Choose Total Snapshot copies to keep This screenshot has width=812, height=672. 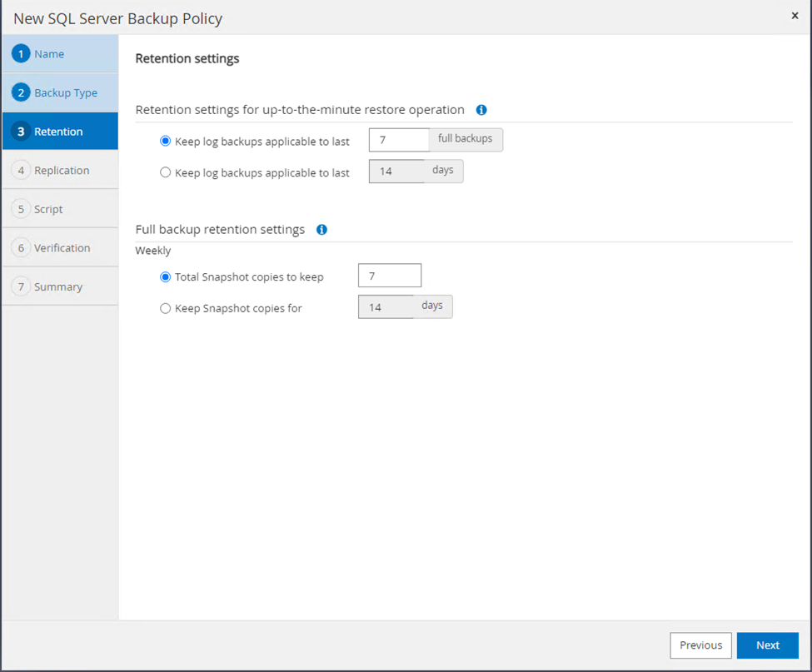click(x=165, y=276)
